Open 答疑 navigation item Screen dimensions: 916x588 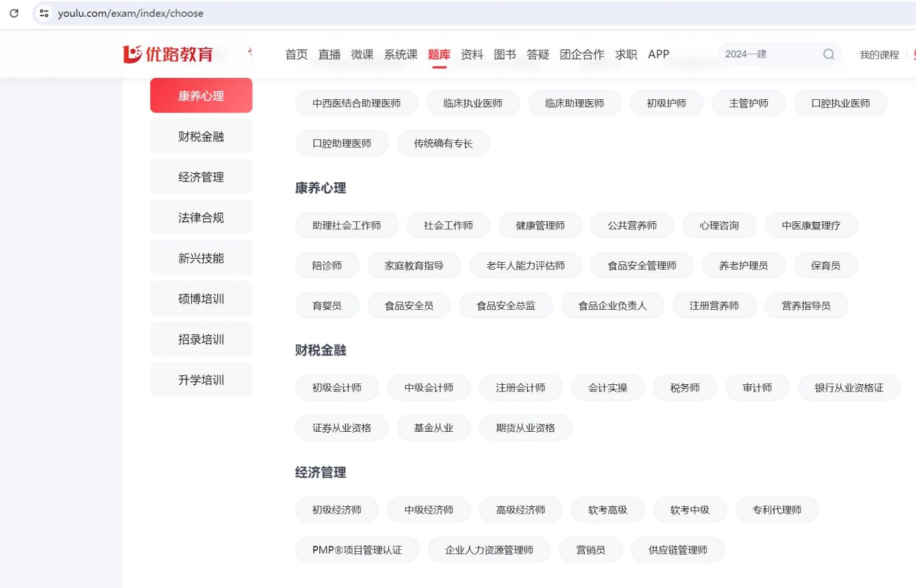coord(538,54)
